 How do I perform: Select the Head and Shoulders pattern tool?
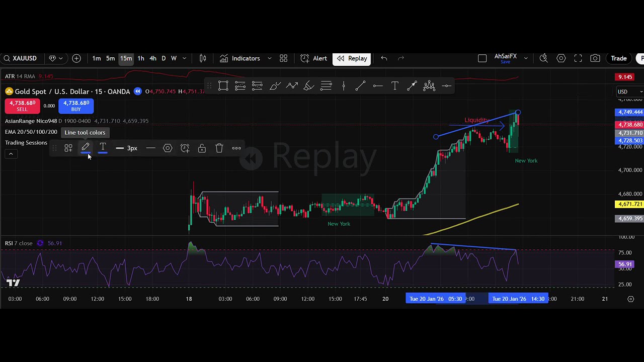coord(429,86)
